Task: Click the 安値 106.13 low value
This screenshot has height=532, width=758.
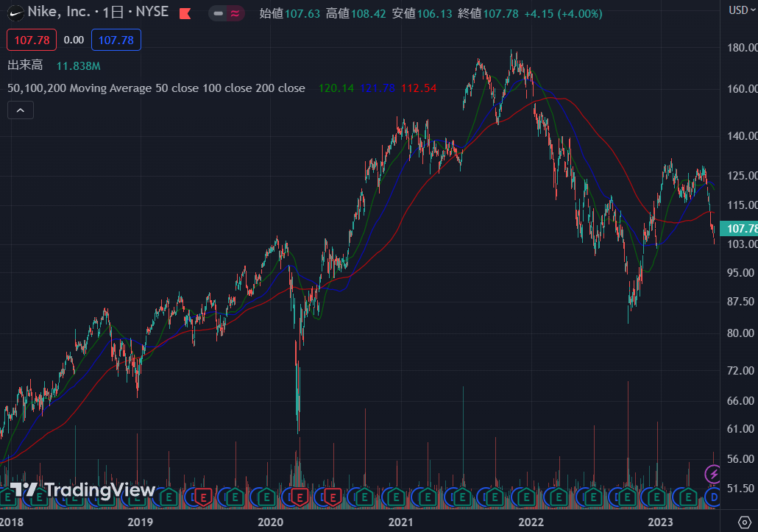Action: pos(422,13)
